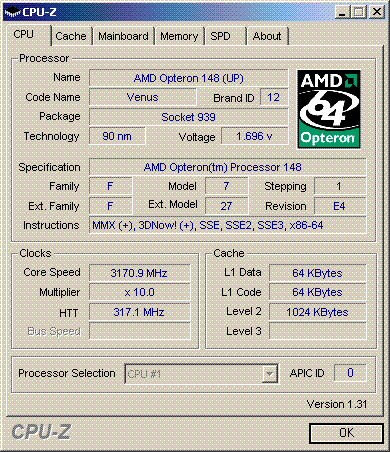Click the Core Speed value field
The width and height of the screenshot is (390, 452).
pos(140,273)
